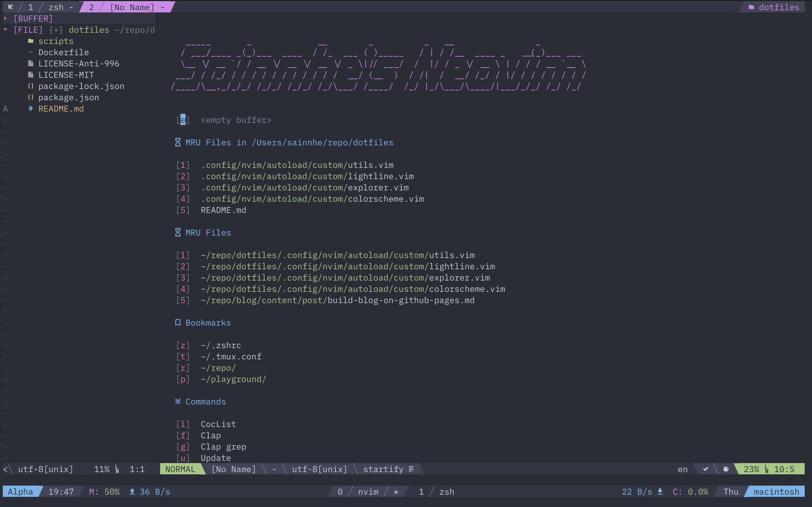Open the ~/.zshrc bookmark entry

point(221,345)
